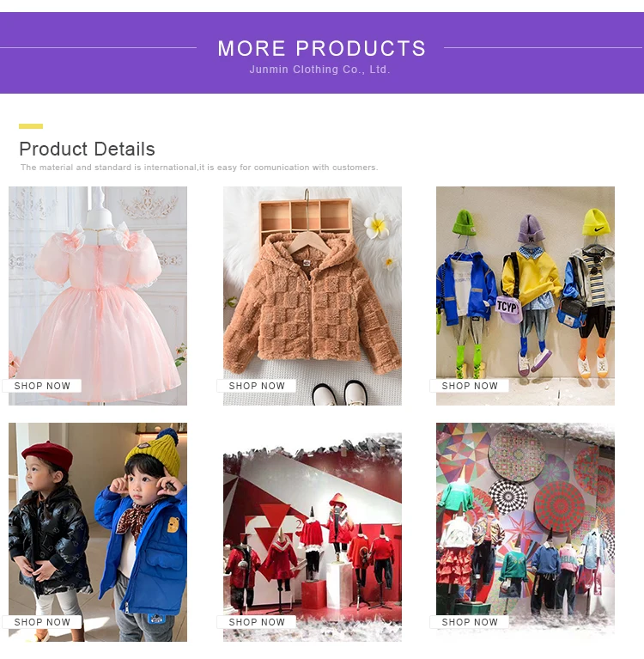644x659 pixels.
Task: Click SHOP NOW on the pink dress
Action: [x=42, y=386]
